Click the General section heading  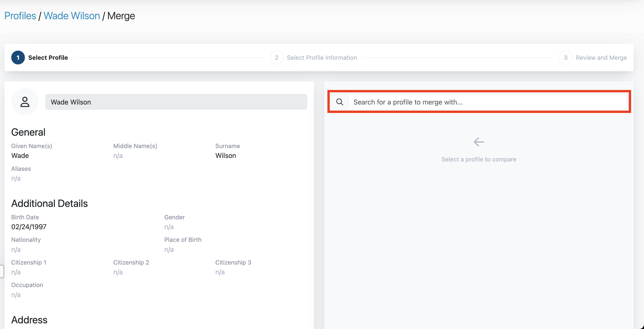[x=28, y=132]
